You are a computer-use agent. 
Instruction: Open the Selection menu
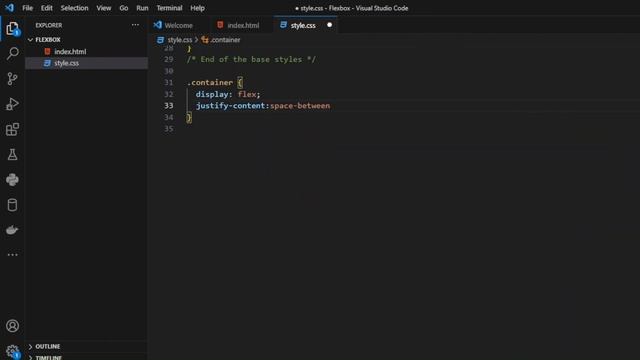[x=74, y=8]
